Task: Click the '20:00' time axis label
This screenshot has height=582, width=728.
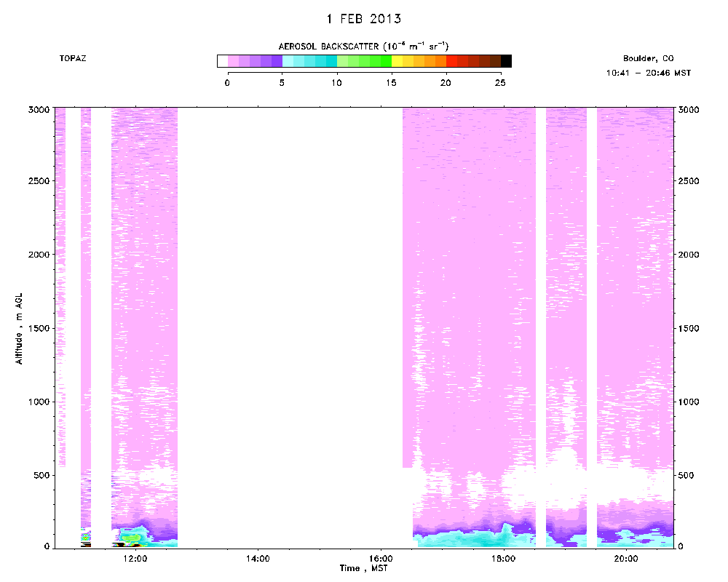Action: point(626,558)
